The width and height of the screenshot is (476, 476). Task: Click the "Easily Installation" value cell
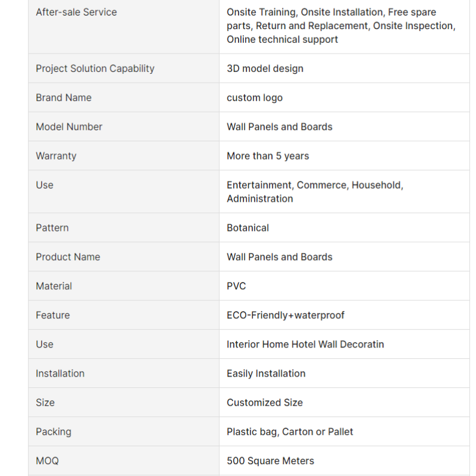tap(266, 374)
